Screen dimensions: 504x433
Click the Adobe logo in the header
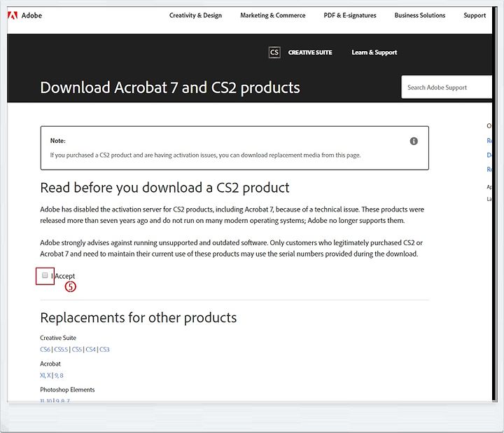tap(12, 15)
